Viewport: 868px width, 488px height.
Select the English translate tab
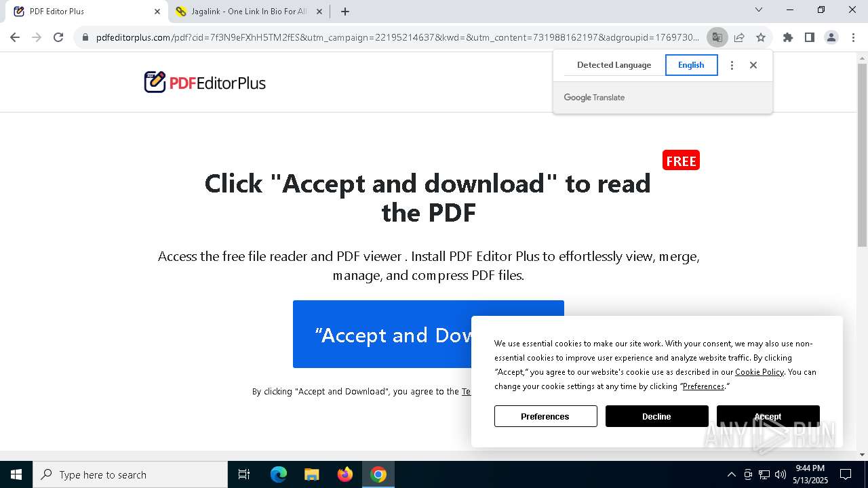point(691,65)
